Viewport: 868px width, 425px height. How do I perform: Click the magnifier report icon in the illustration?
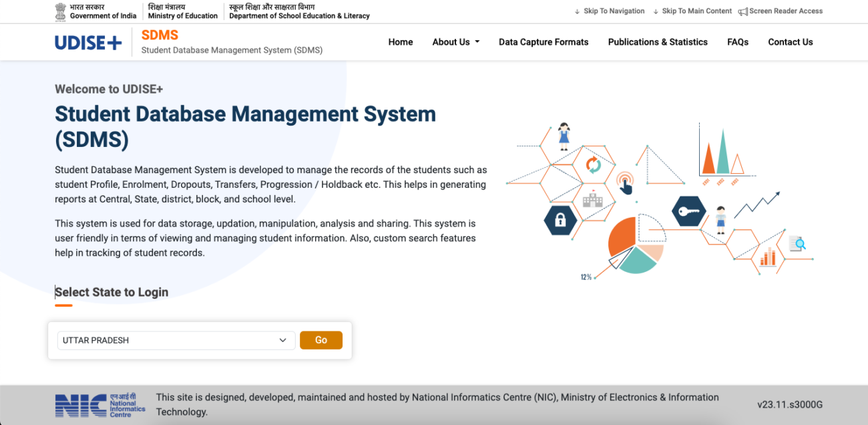[x=797, y=244]
